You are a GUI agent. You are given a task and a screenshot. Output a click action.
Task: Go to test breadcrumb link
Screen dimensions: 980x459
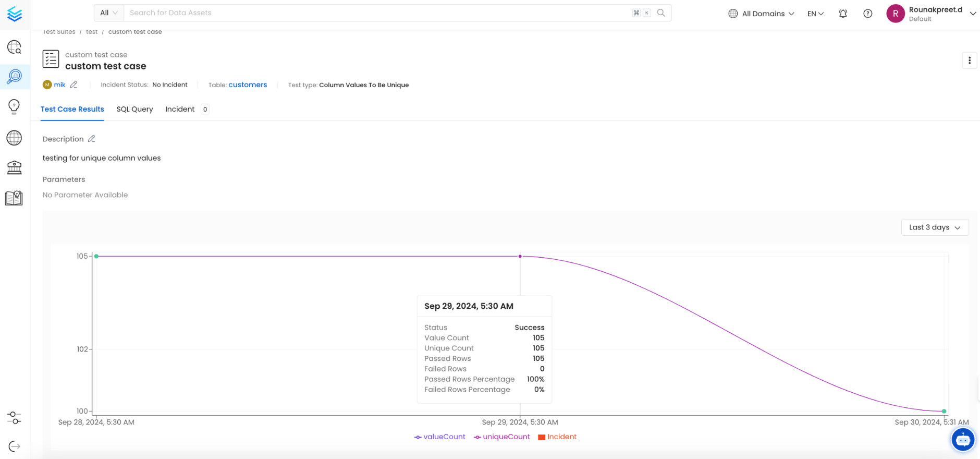point(92,32)
